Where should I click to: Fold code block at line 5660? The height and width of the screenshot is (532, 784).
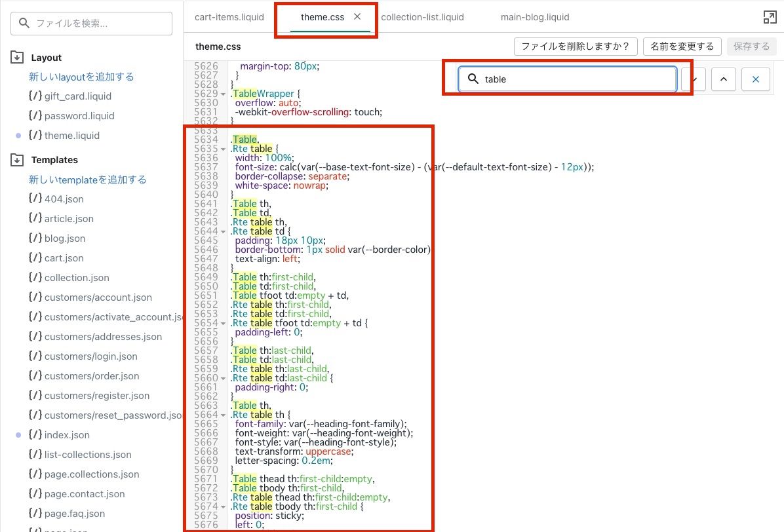(223, 378)
